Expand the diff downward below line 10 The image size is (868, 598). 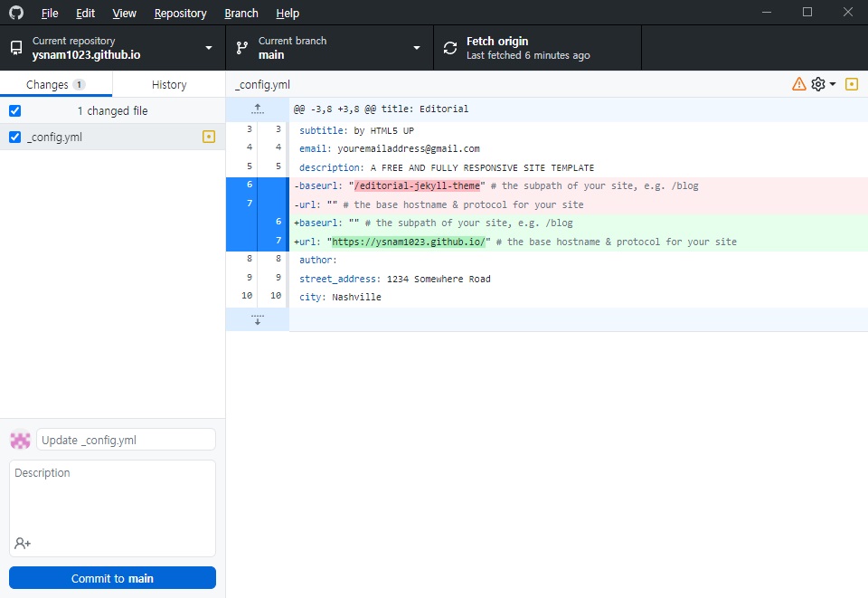(x=257, y=319)
